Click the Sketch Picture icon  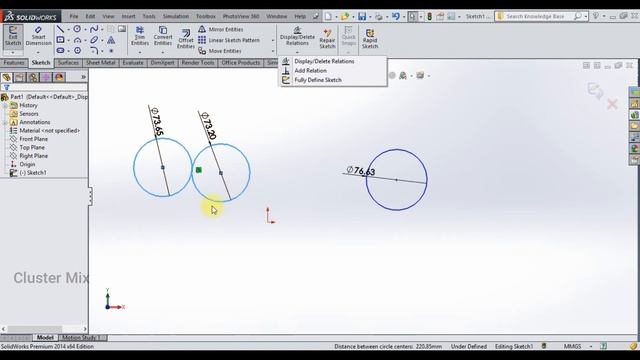click(122, 29)
